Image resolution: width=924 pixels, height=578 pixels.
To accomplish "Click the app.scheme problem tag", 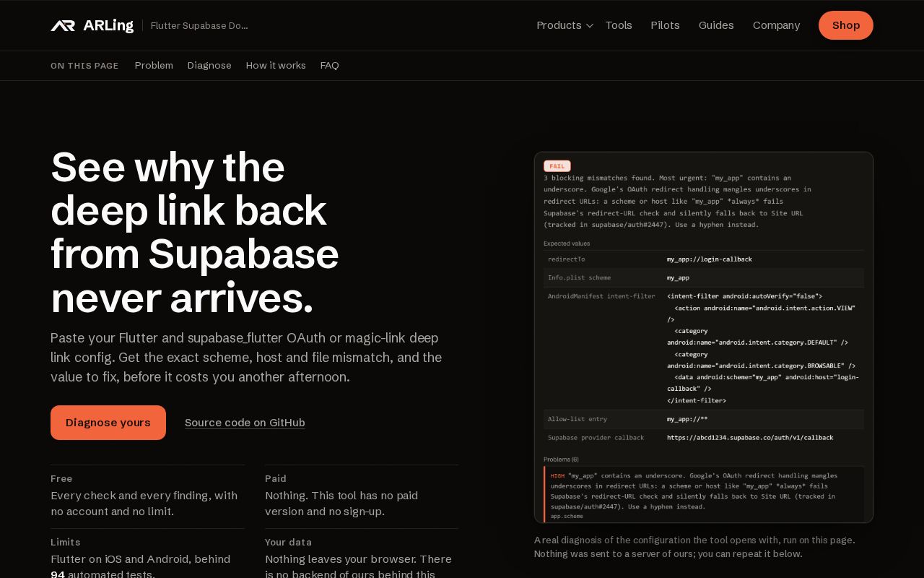I will [567, 517].
